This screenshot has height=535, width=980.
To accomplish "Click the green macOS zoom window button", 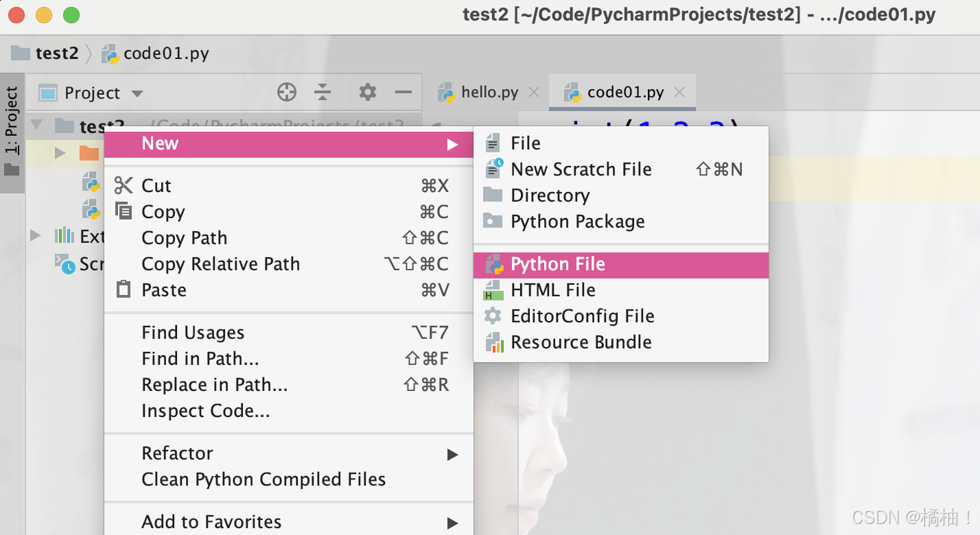I will [71, 15].
